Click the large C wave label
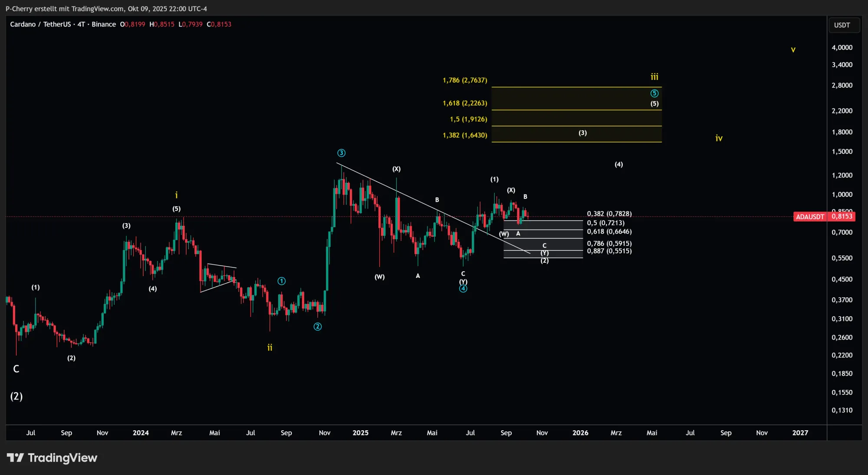The image size is (868, 475). pos(16,369)
